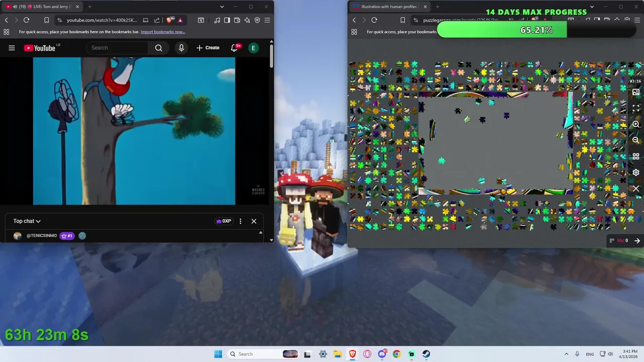Open the taskbar clock 3:41 PM
644x362 pixels.
[629, 354]
